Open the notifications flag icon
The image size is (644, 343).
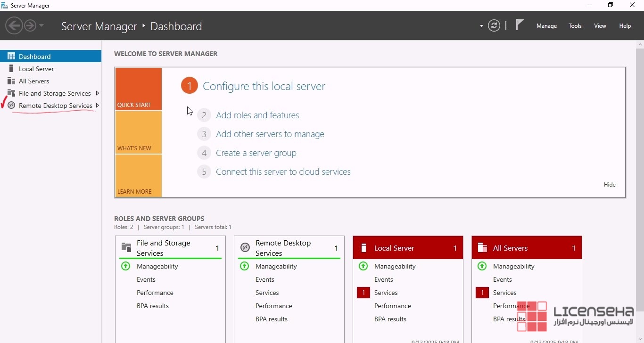coord(520,24)
